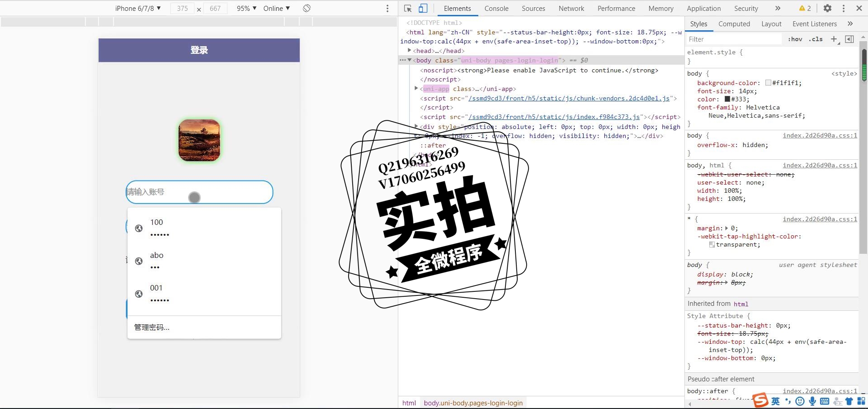Viewport: 868px width, 409px height.
Task: Show more Styles sidebar tabs
Action: pyautogui.click(x=850, y=24)
